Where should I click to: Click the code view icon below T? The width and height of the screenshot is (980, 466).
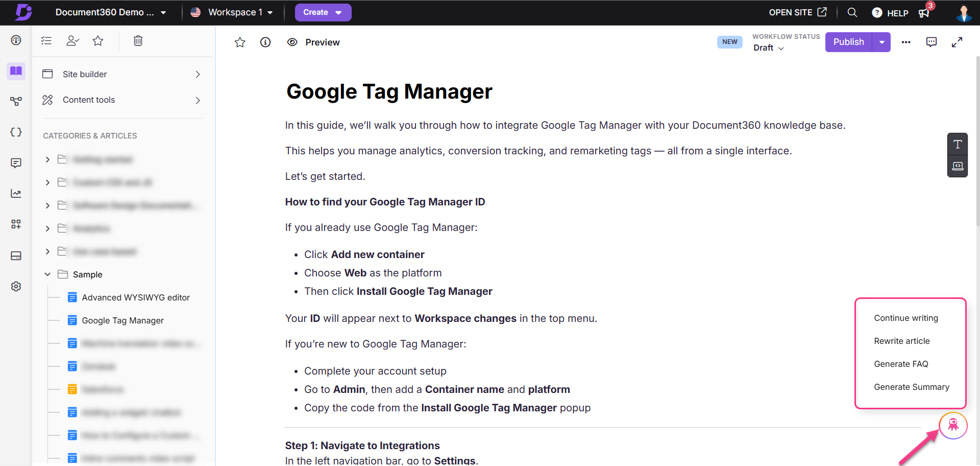click(x=958, y=166)
